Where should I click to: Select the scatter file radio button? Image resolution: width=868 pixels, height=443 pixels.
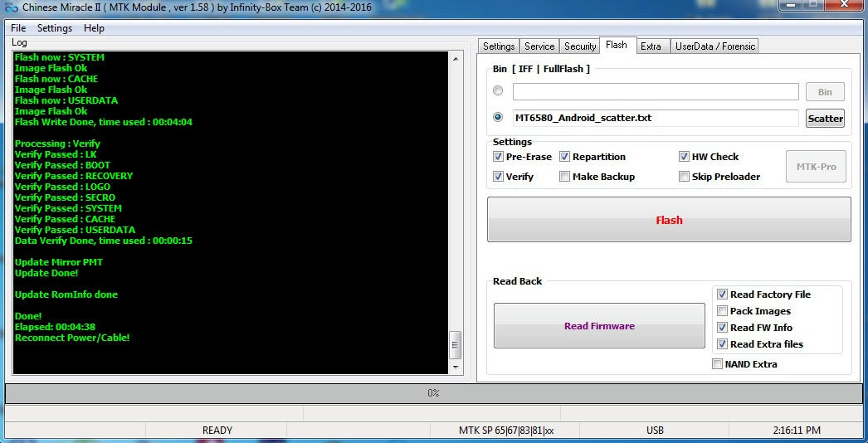click(498, 118)
